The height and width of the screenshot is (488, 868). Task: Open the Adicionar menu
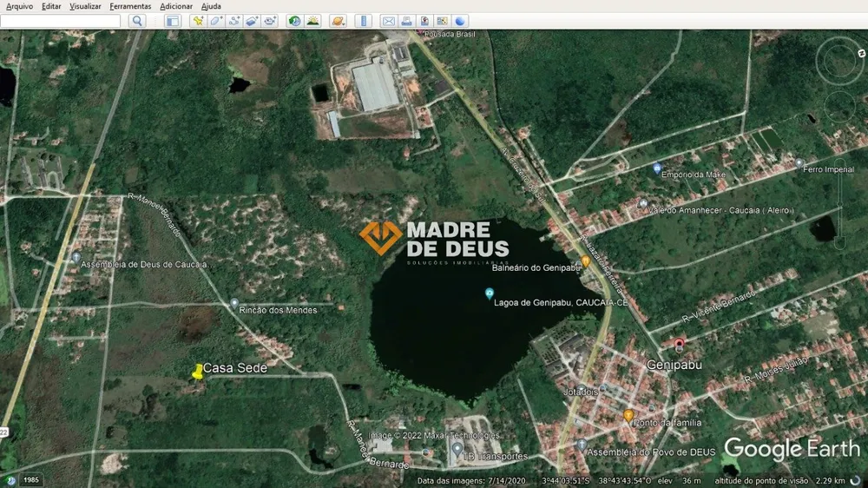176,6
